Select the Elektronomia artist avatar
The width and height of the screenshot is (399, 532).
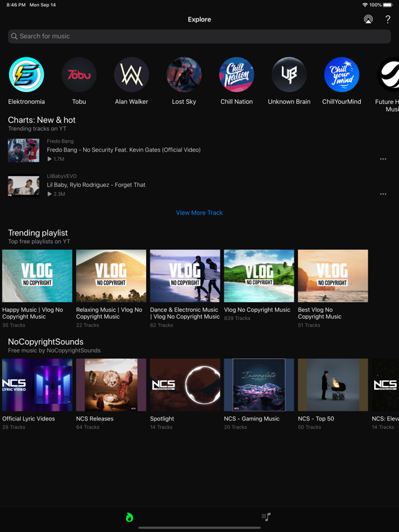pos(26,75)
